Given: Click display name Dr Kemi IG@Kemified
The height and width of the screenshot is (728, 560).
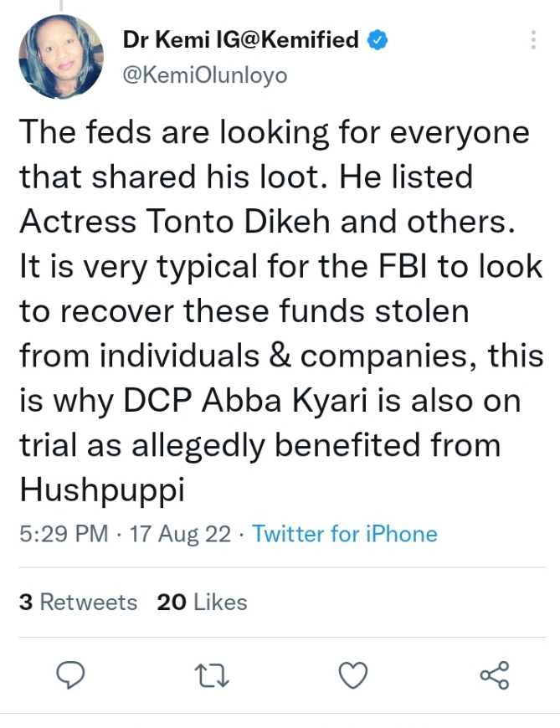Looking at the screenshot, I should (x=241, y=38).
